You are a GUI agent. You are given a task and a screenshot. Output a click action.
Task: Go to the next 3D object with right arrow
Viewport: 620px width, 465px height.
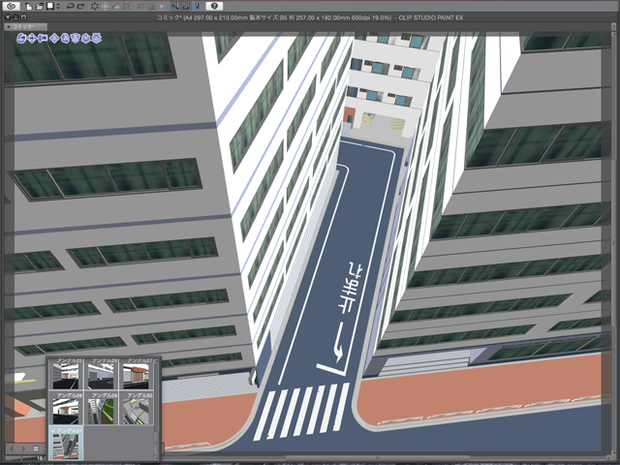[23, 448]
